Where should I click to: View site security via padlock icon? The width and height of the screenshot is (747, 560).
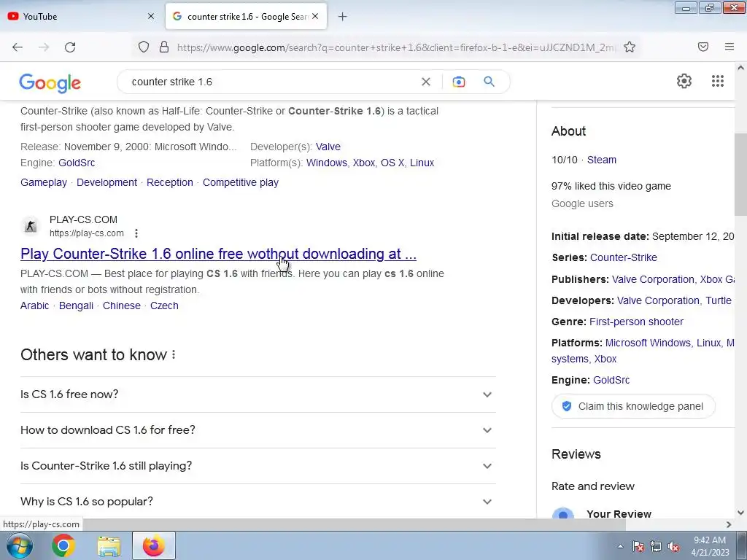[x=164, y=47]
